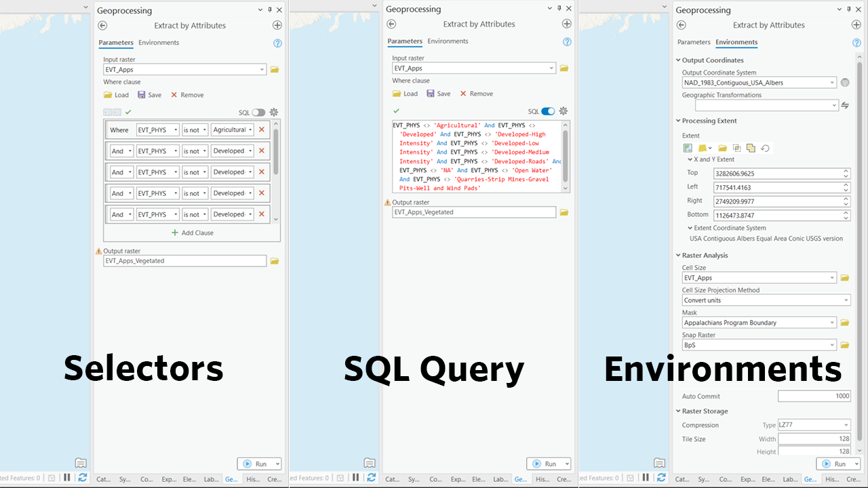Viewport: 868px width, 488px height.
Task: Click the intersection of inputs extent icon
Action: (x=736, y=148)
